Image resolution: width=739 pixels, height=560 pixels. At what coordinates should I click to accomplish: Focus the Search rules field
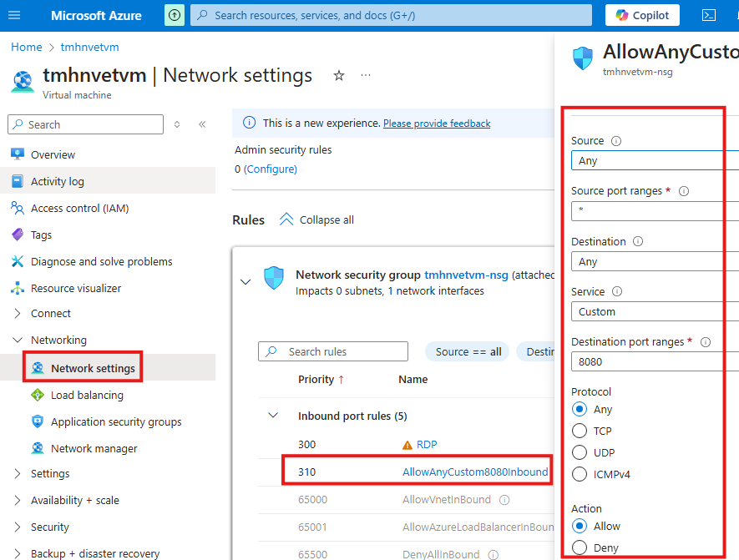[x=333, y=351]
